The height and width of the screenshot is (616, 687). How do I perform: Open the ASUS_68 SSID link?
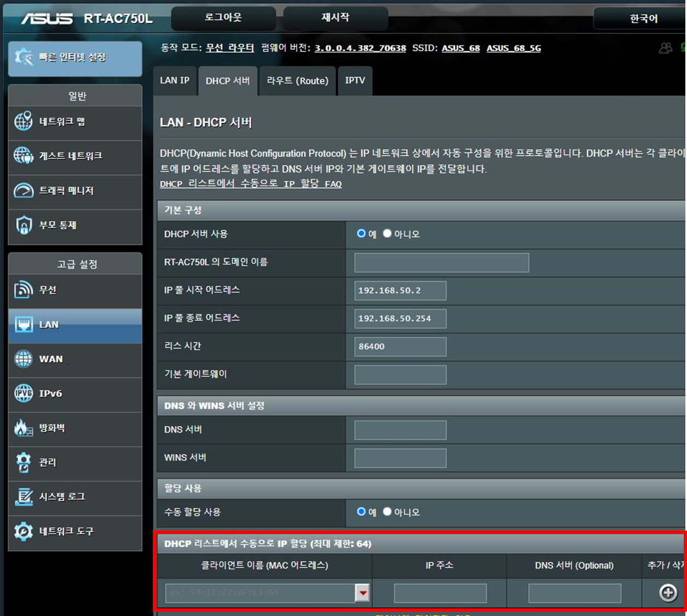461,48
